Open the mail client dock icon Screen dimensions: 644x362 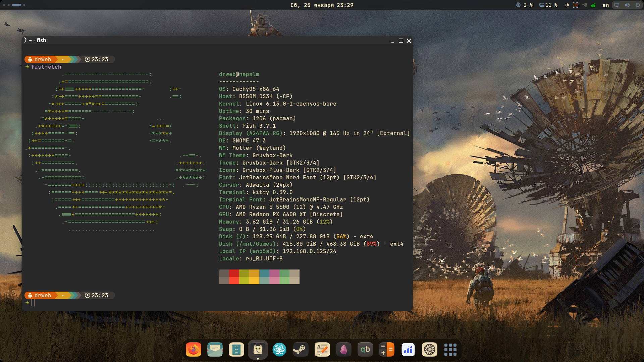click(x=215, y=350)
